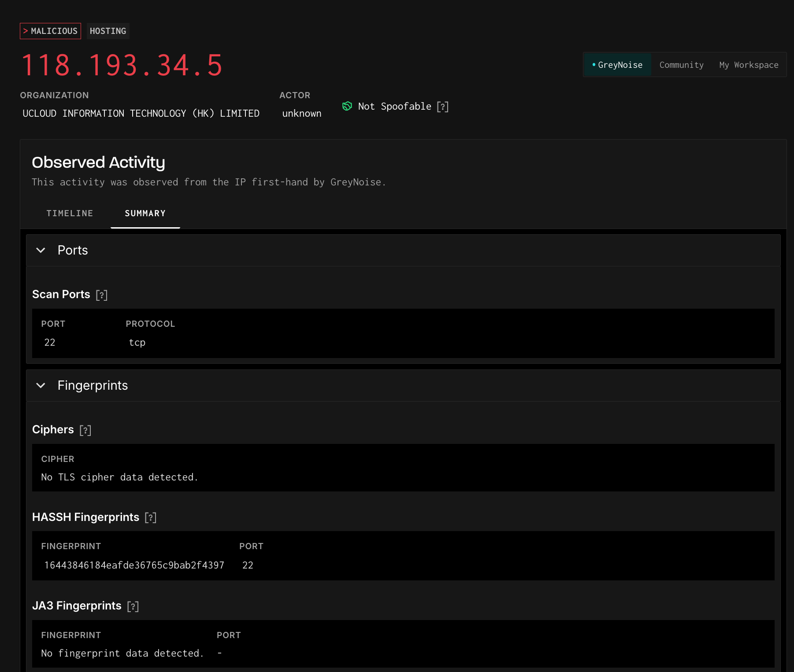
Task: Click the scan port value 22
Action: pos(50,342)
